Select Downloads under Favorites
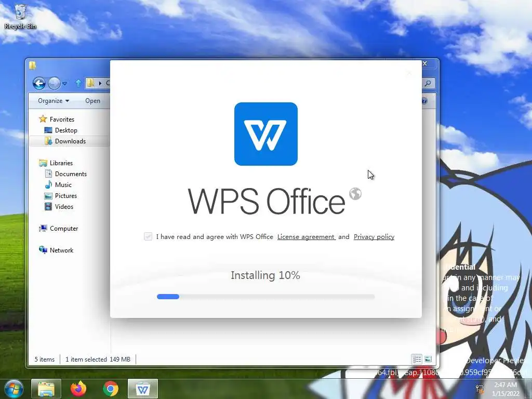 click(x=70, y=141)
